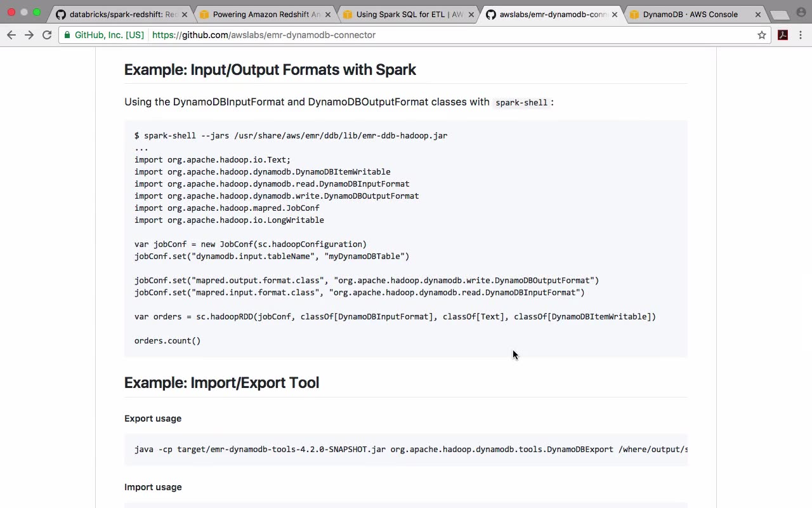Close the Powering Amazon Redshift tab
The width and height of the screenshot is (812, 508).
[327, 14]
